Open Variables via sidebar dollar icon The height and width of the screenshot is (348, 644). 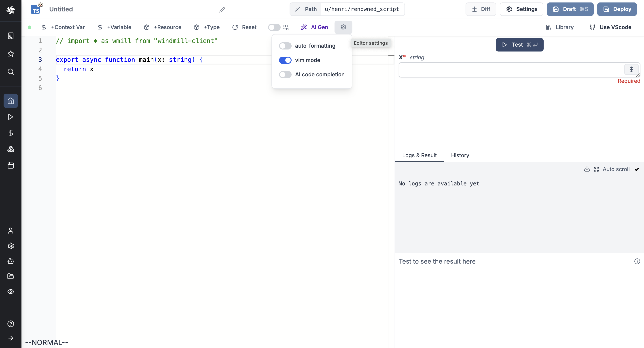[11, 133]
